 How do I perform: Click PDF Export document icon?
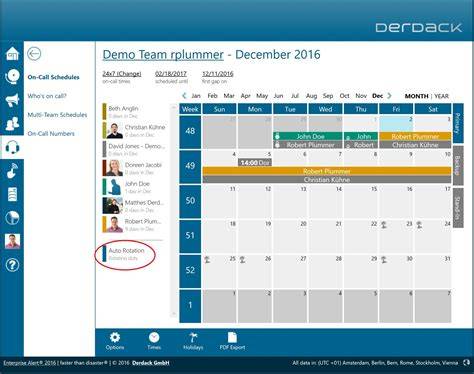pos(232,341)
